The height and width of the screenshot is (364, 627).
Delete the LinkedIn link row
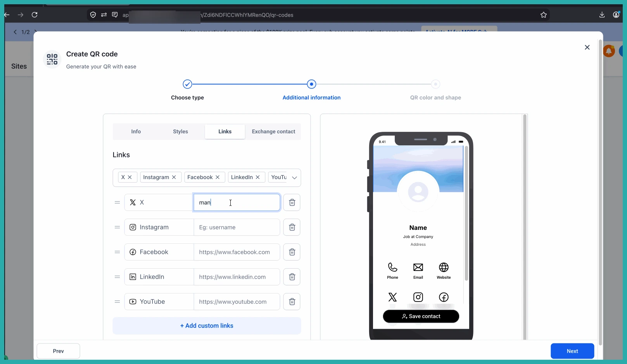tap(292, 277)
